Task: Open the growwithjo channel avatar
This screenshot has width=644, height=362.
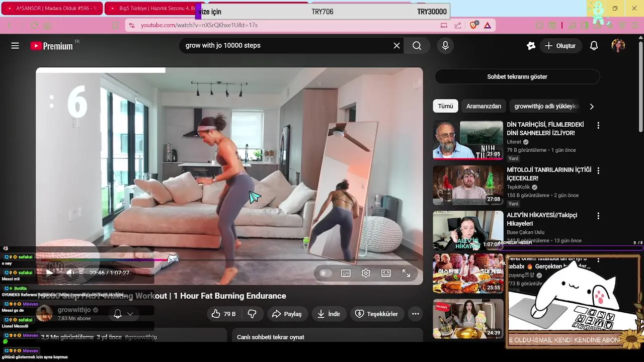Action: (x=44, y=314)
